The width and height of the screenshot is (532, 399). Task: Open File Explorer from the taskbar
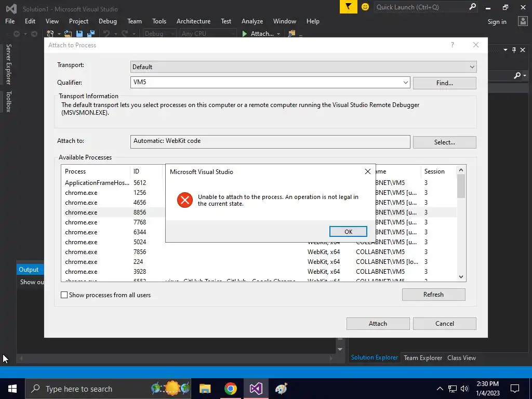click(x=205, y=389)
